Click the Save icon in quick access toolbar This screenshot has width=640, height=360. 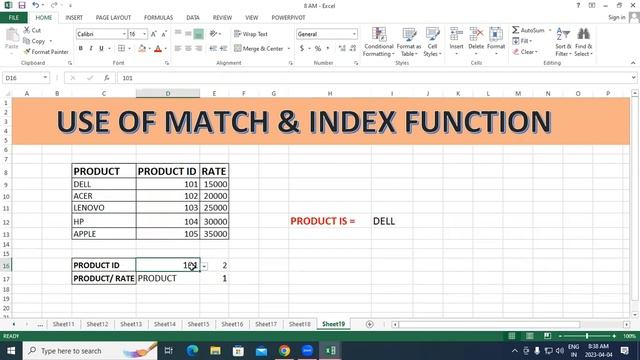22,5
